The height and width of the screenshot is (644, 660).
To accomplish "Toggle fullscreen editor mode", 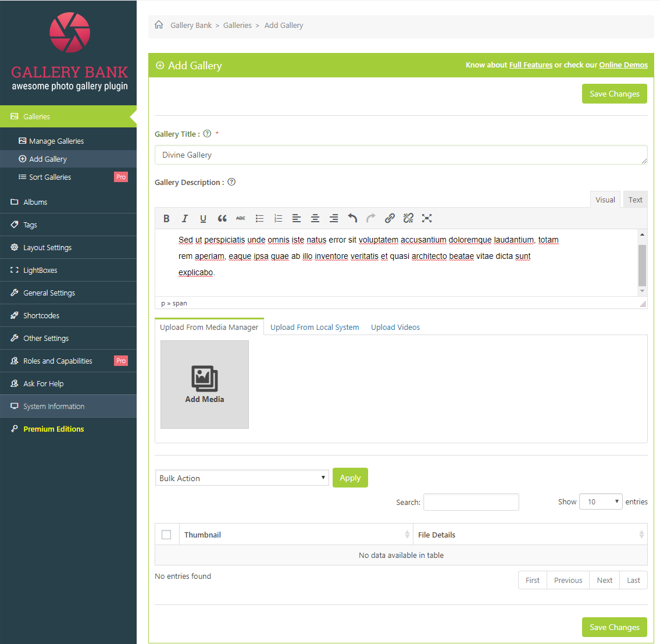I will tap(427, 218).
